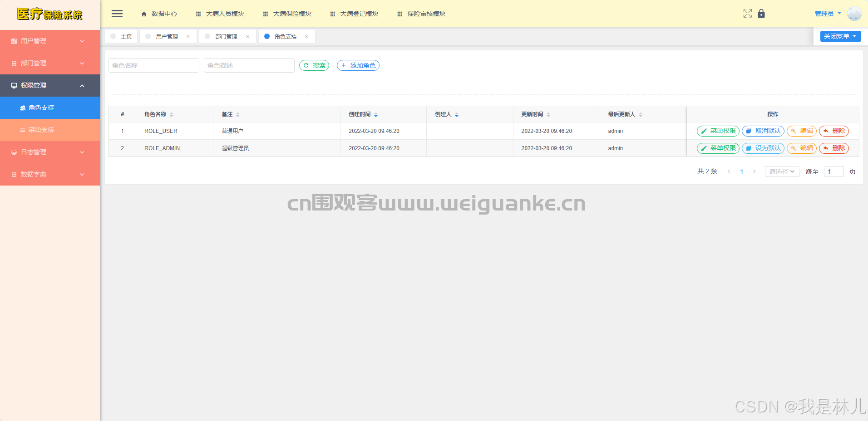Sort by 创建人 column arrows

457,114
